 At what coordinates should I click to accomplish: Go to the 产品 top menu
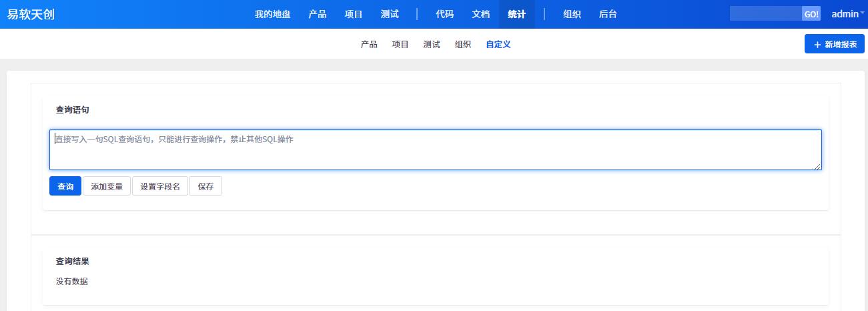pos(318,14)
